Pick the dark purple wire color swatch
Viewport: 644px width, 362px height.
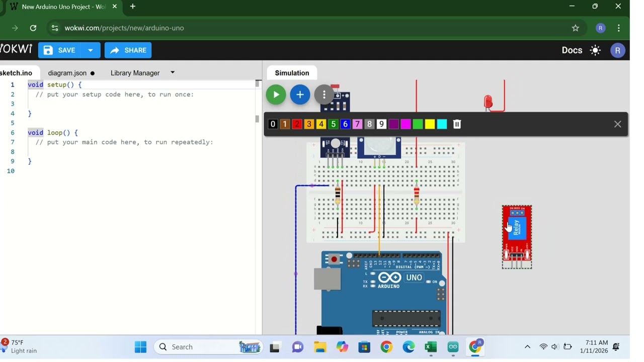pyautogui.click(x=393, y=124)
